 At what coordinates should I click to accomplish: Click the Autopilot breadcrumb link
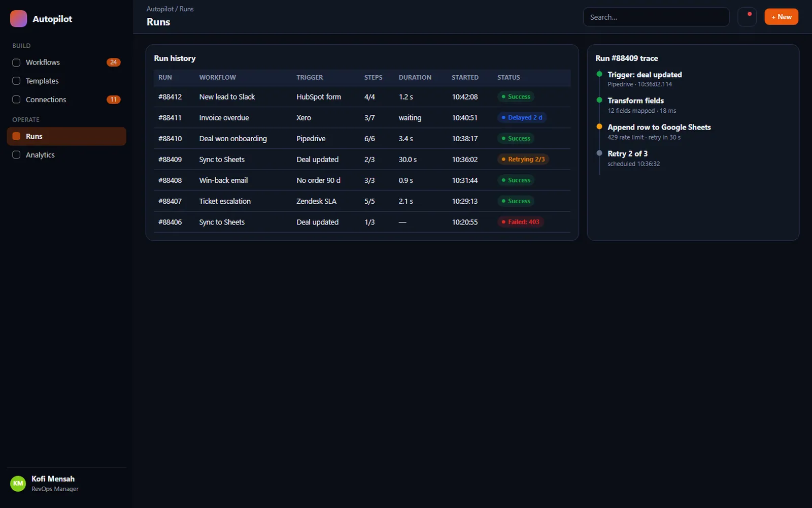pyautogui.click(x=160, y=9)
